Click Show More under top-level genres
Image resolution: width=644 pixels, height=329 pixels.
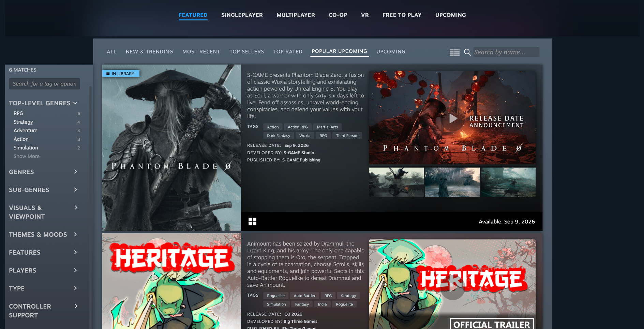pyautogui.click(x=27, y=156)
